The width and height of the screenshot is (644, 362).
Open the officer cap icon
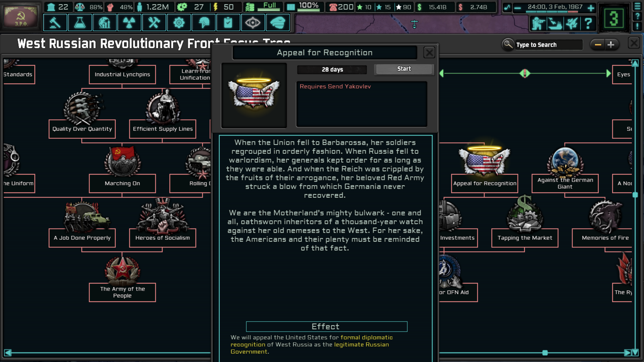277,23
